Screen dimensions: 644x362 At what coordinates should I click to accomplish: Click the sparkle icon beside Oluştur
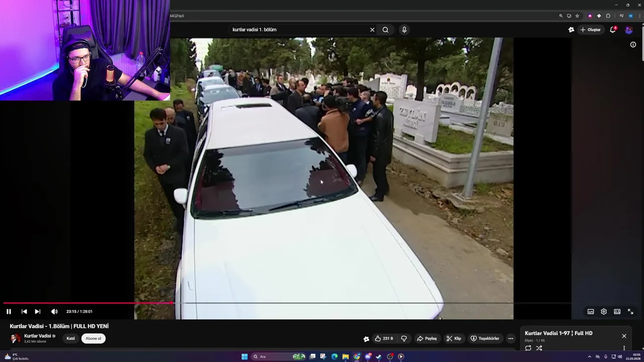[x=571, y=30]
